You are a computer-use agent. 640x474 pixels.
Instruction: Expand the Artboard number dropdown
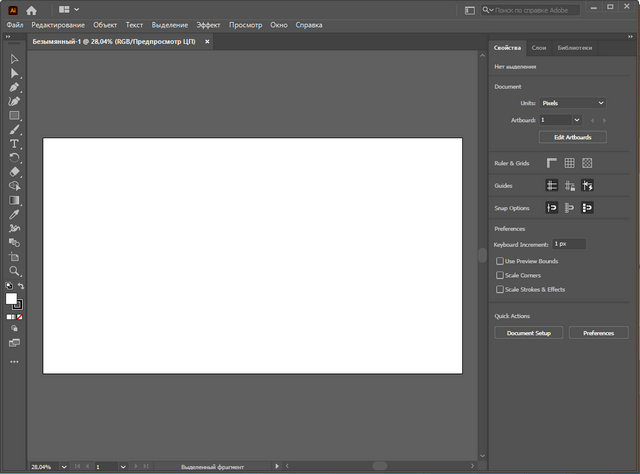pyautogui.click(x=577, y=120)
